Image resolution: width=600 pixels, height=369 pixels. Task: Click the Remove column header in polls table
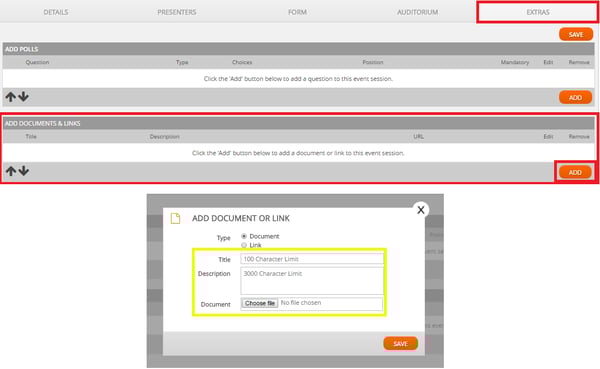point(579,62)
